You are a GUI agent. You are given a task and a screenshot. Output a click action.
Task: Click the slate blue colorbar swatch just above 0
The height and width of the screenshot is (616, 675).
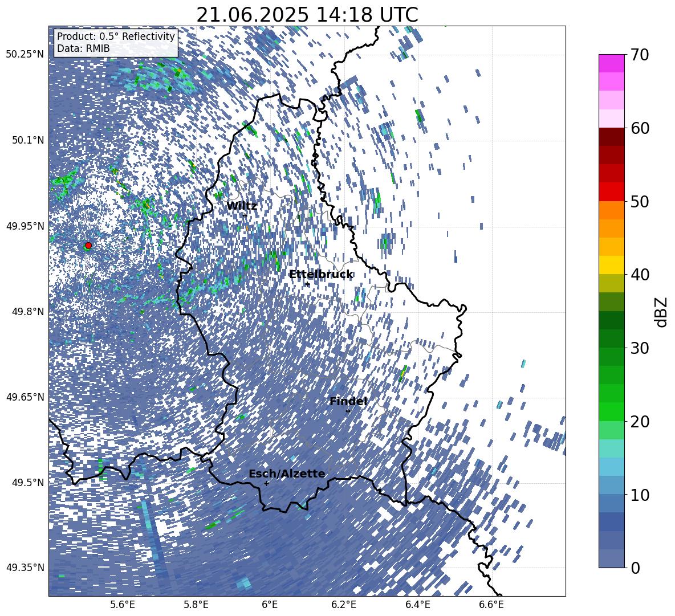tap(611, 559)
